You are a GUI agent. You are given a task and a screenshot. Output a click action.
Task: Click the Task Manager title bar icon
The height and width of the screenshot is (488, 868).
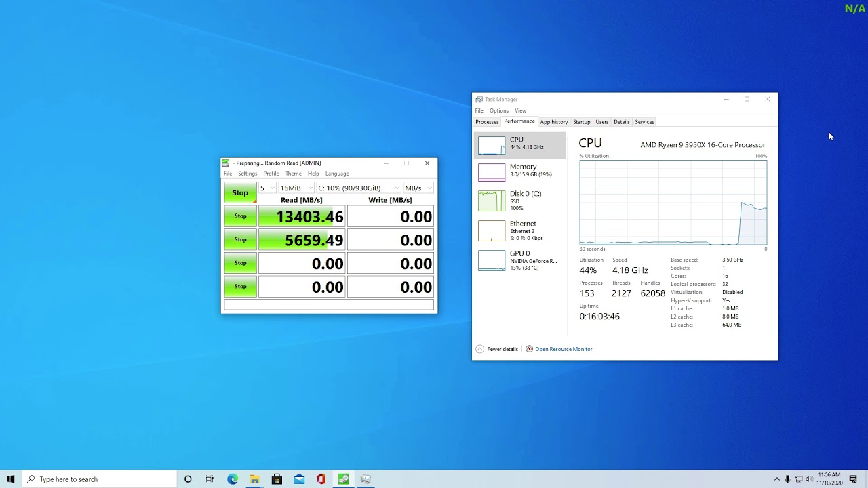pyautogui.click(x=479, y=100)
